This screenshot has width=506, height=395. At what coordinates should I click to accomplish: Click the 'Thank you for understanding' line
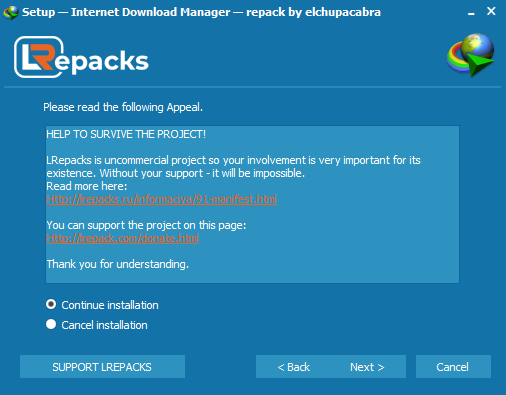[x=118, y=264]
